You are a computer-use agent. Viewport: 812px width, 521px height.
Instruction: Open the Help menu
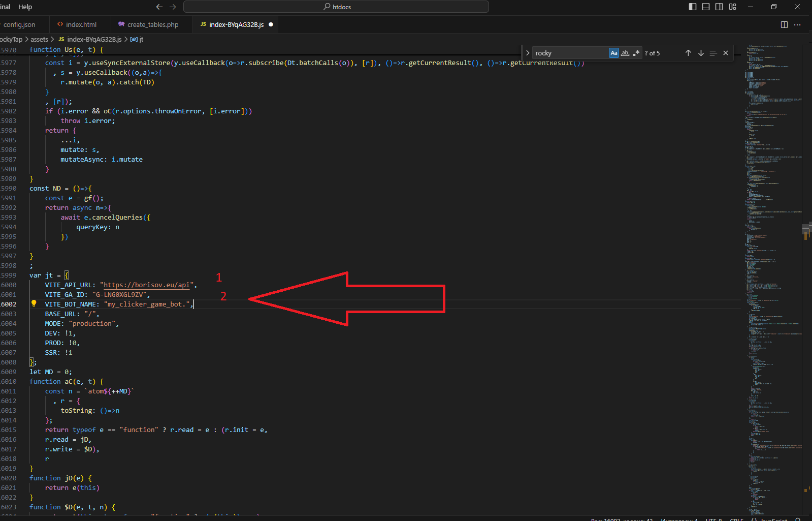click(25, 7)
